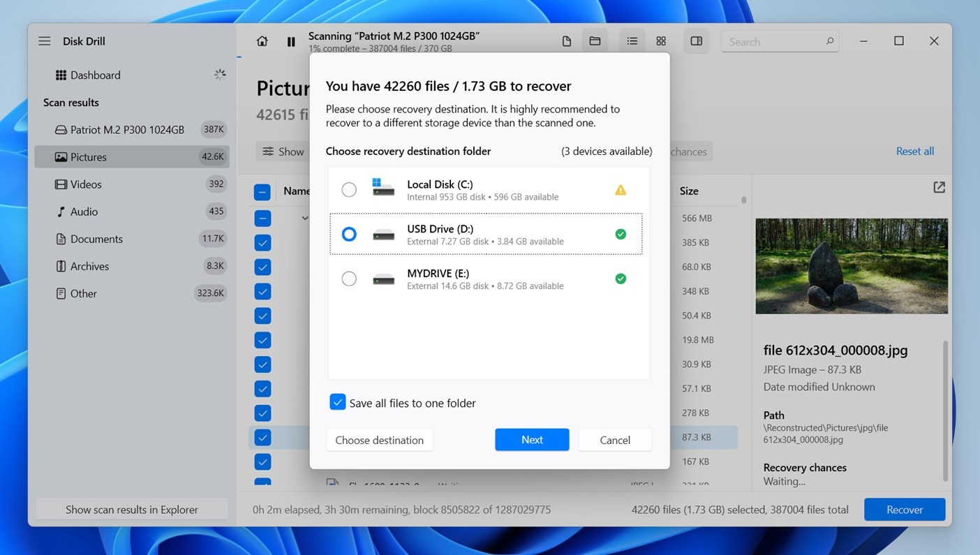The width and height of the screenshot is (980, 555).
Task: Toggle Save all files to one folder
Action: (337, 402)
